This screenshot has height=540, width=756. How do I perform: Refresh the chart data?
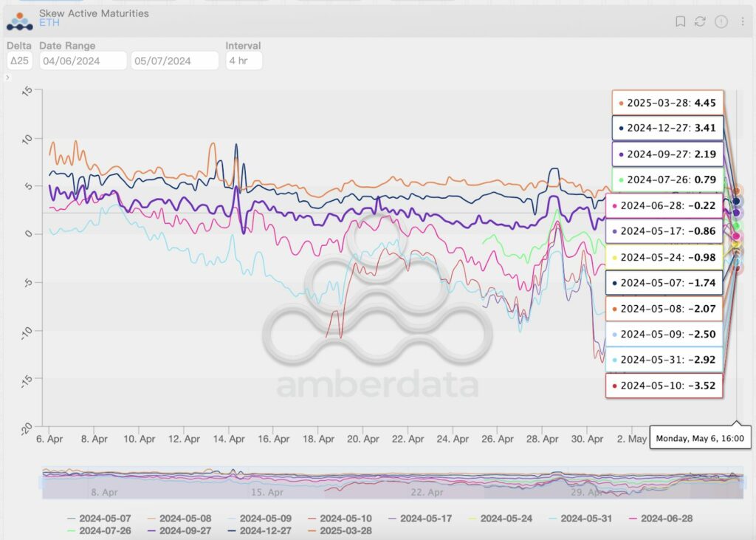tap(699, 21)
